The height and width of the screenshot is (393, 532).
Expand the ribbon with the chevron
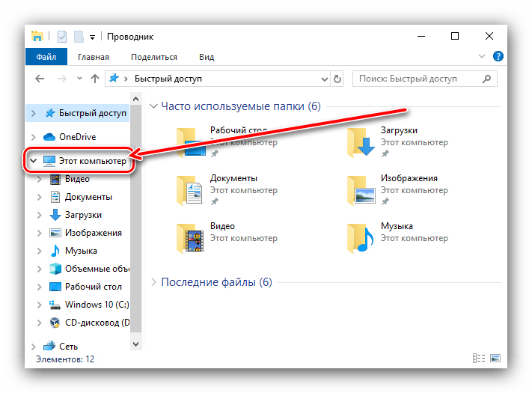pyautogui.click(x=481, y=56)
